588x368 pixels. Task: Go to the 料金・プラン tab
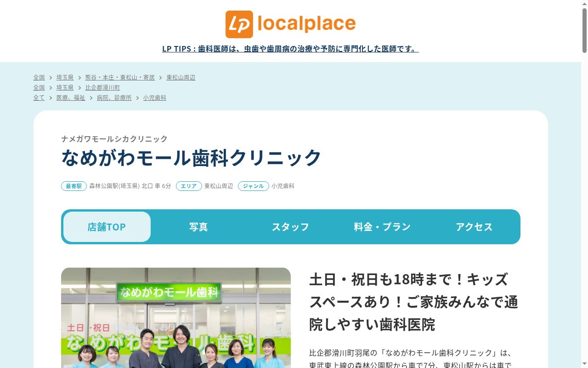click(382, 227)
